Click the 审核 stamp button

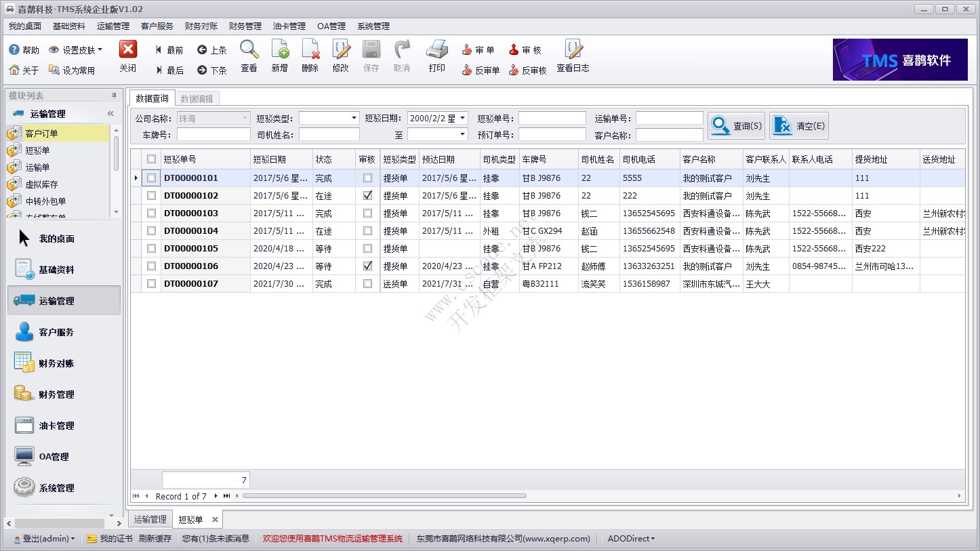[525, 50]
